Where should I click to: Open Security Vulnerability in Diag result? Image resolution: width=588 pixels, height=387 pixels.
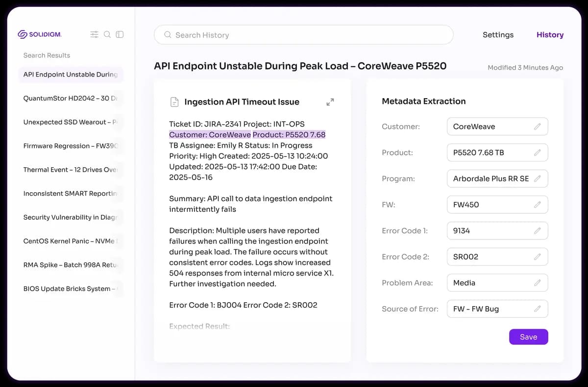click(72, 217)
